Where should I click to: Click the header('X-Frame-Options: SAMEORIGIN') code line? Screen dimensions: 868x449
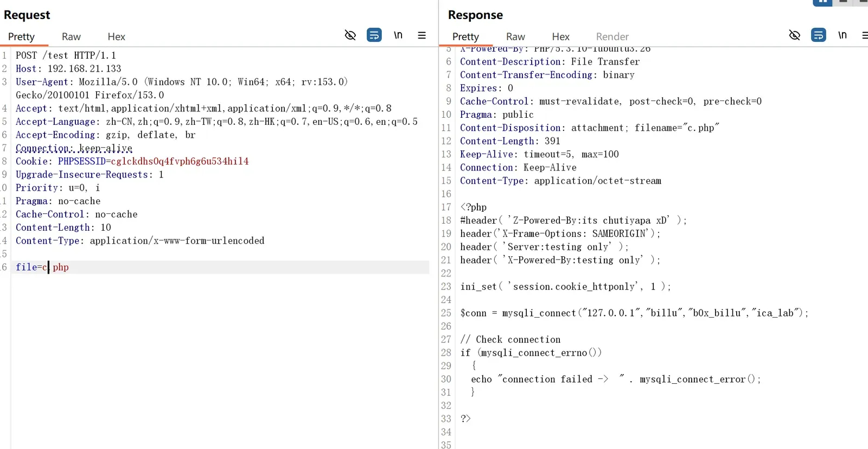tap(560, 234)
